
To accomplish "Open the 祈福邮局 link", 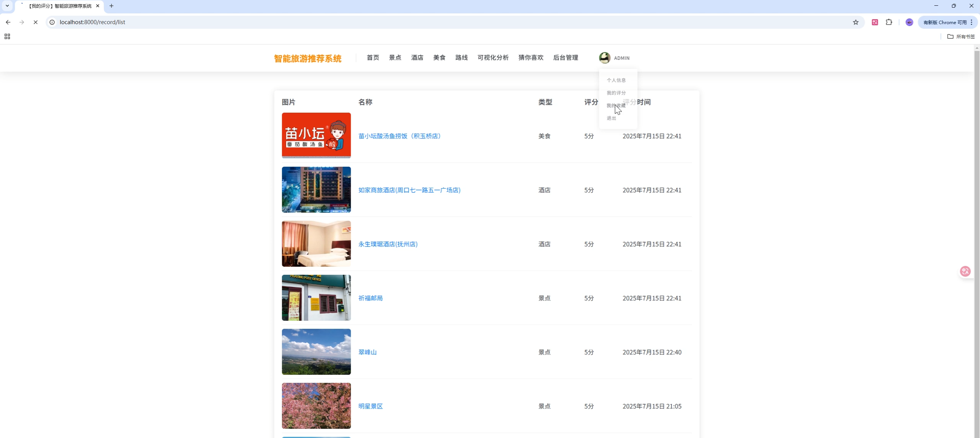I will (370, 298).
